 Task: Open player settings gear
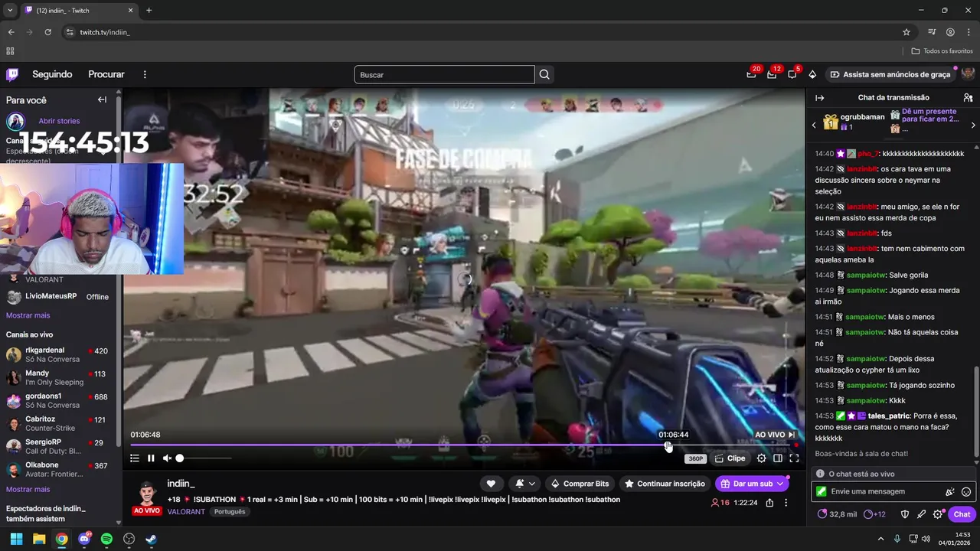pyautogui.click(x=761, y=458)
